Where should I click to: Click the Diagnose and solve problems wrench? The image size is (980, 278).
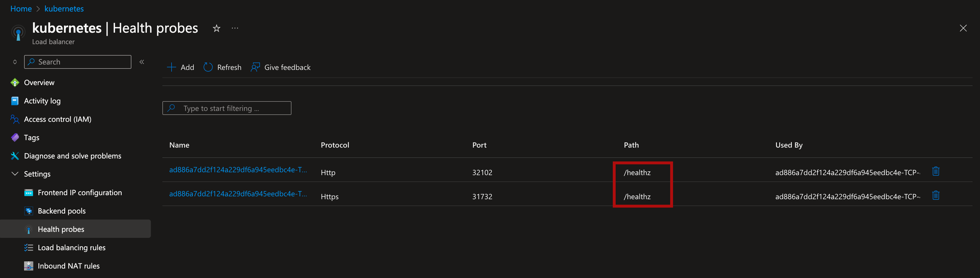[x=14, y=156]
